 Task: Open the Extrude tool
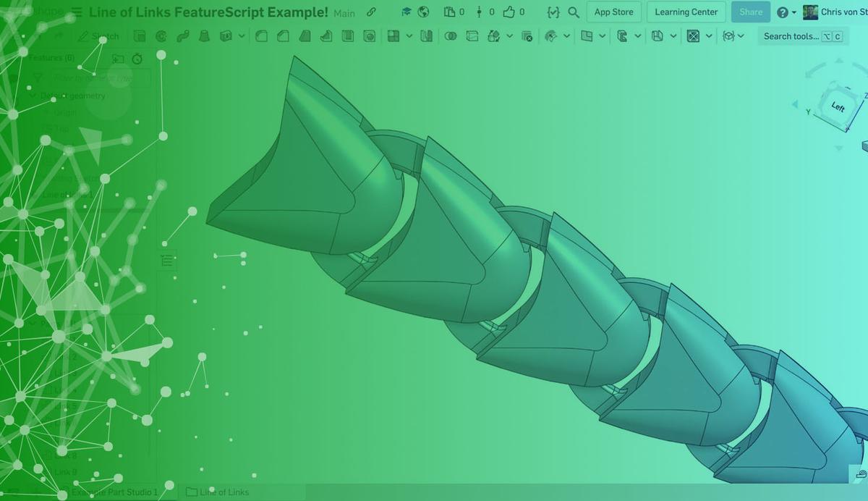pos(140,36)
